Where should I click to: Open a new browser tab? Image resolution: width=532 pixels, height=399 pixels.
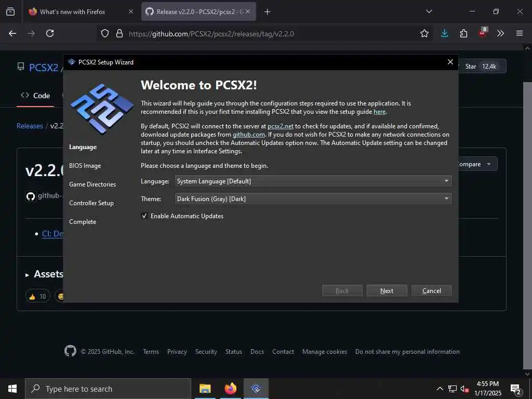click(x=268, y=12)
